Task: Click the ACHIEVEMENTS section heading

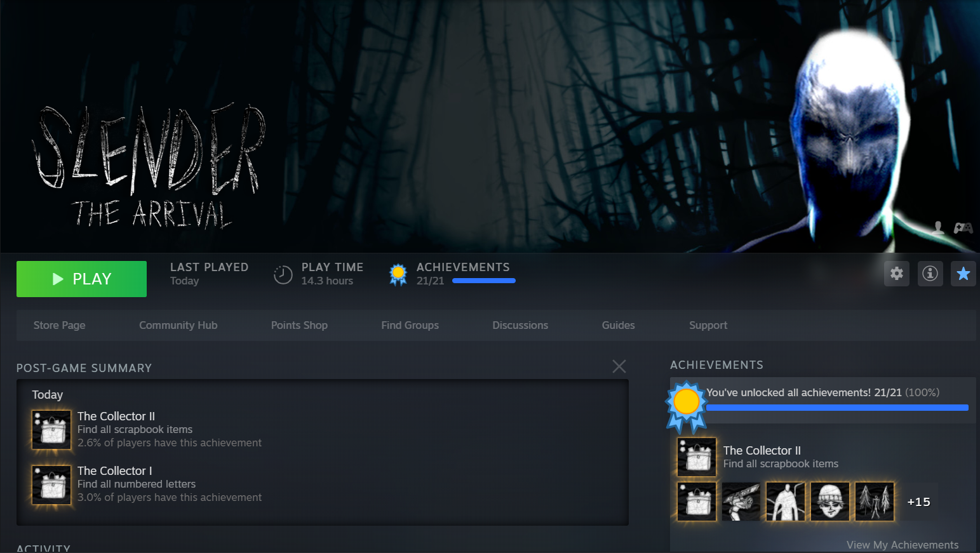Action: (716, 365)
